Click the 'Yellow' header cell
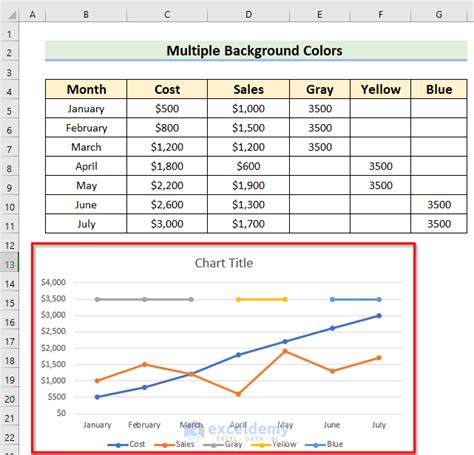Viewport: 474px width, 455px height. point(380,89)
